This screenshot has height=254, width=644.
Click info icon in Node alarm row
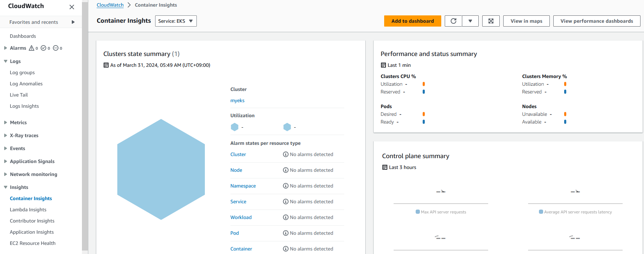tap(286, 170)
